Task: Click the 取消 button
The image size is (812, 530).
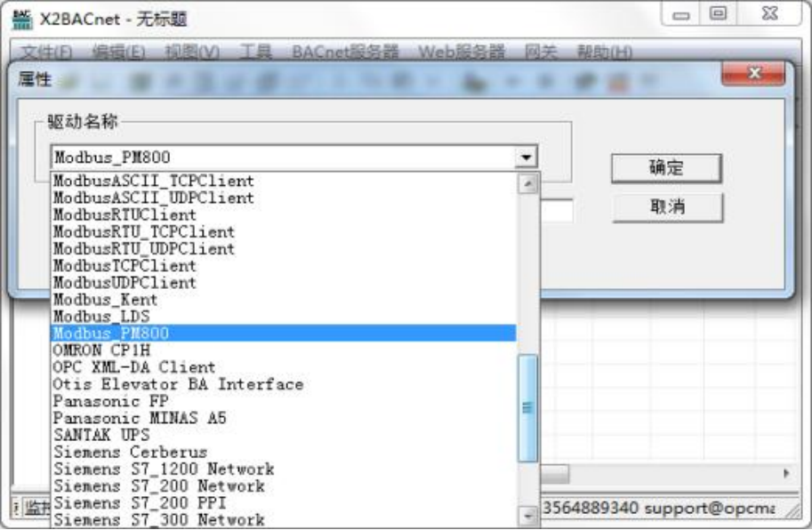Action: click(x=668, y=207)
